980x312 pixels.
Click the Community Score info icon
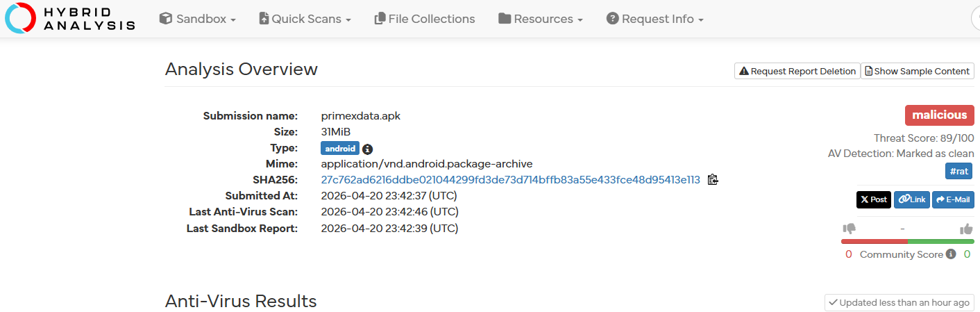(951, 254)
